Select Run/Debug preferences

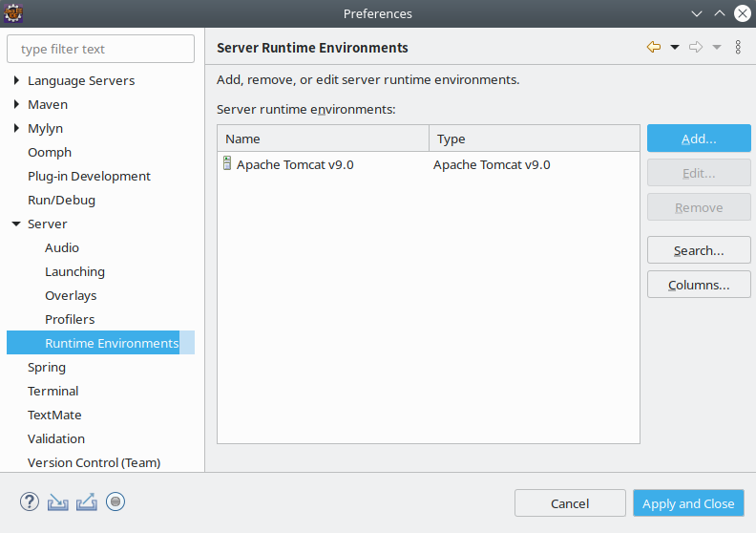tap(61, 201)
